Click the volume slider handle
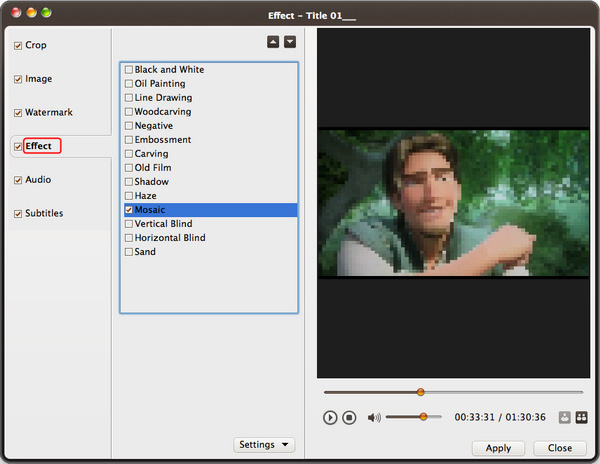 pos(423,417)
